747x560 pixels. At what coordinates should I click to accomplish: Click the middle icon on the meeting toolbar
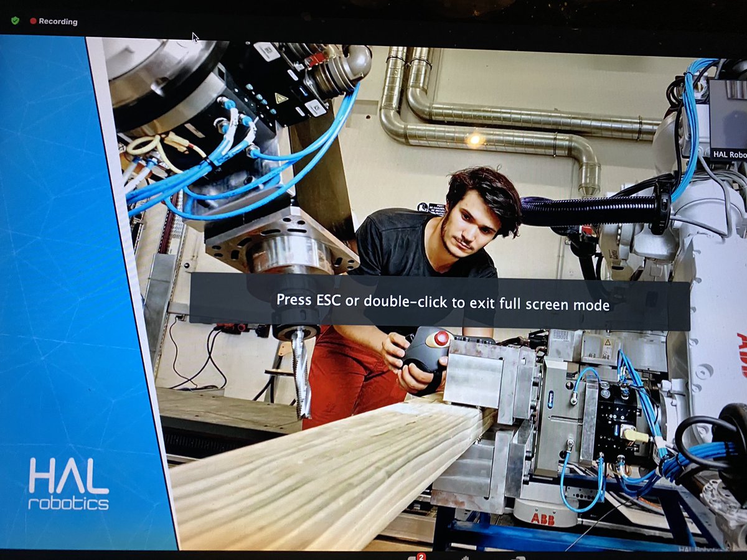pos(465,557)
